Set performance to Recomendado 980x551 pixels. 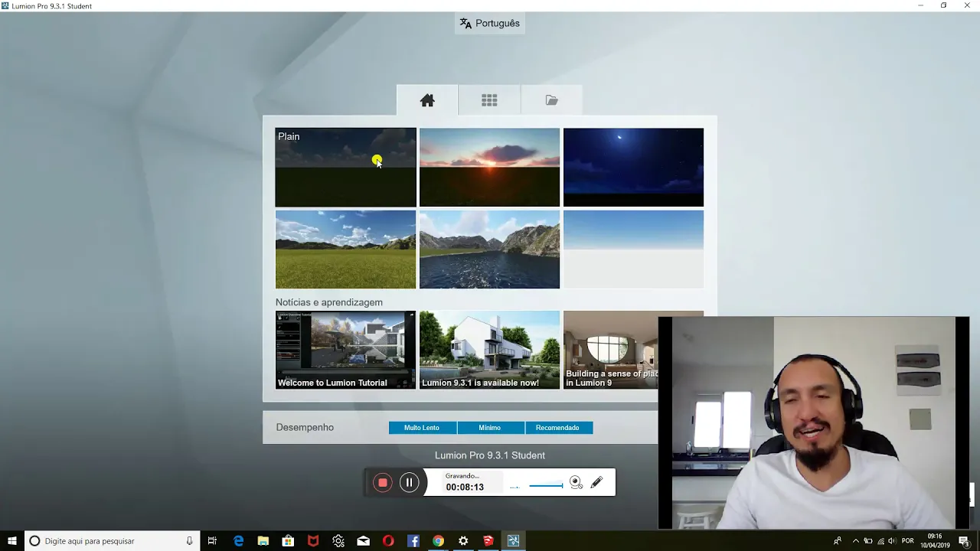click(x=557, y=428)
